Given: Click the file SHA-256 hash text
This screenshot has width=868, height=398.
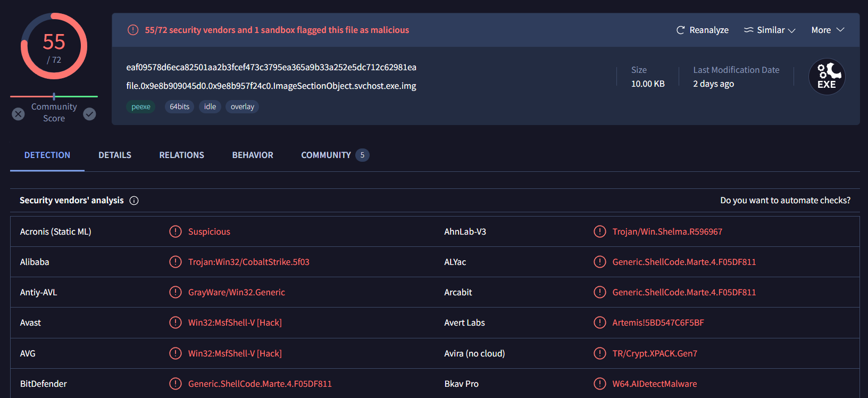Looking at the screenshot, I should point(271,68).
